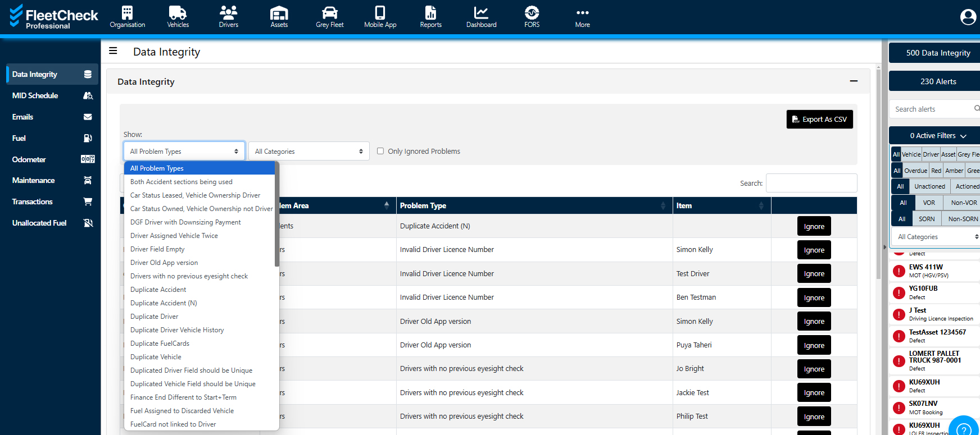
Task: Open Unallocated Fuel in the sidebar
Action: pos(52,223)
